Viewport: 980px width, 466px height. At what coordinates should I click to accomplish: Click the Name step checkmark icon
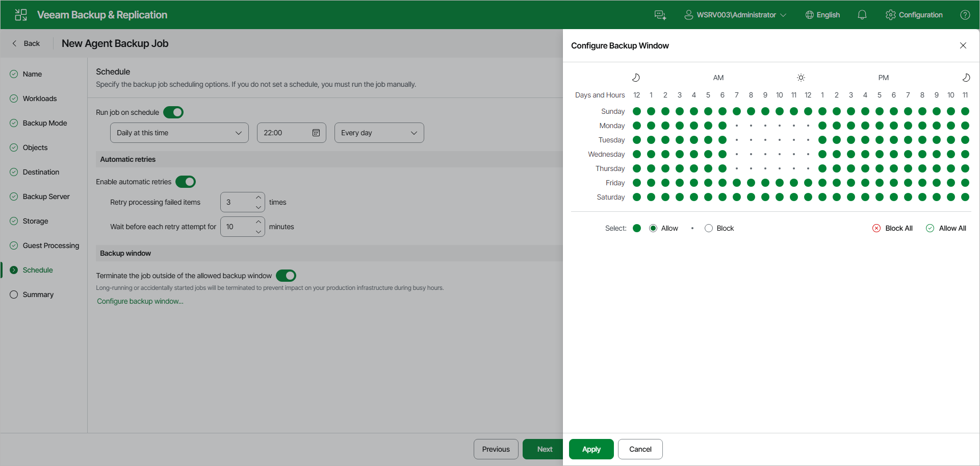(14, 74)
